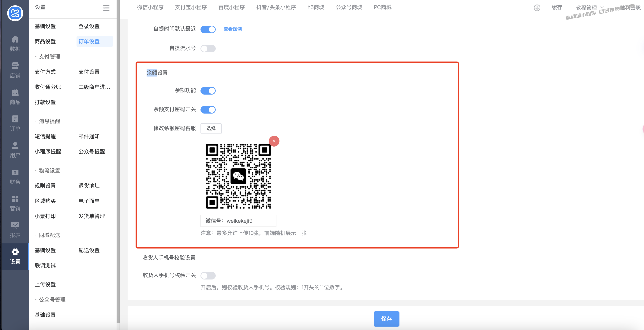Open 基础设置 under 公众号管理
Screen dimensions: 644x330
[45, 315]
